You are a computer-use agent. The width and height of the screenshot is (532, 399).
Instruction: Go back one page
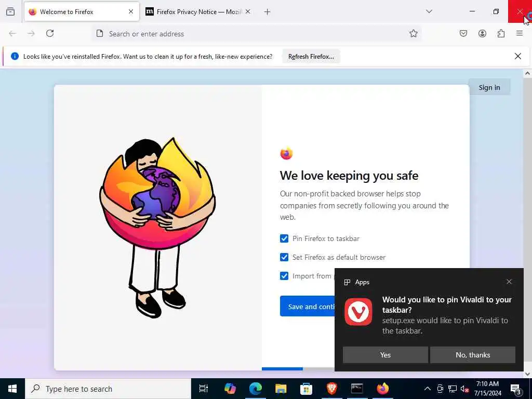point(12,34)
